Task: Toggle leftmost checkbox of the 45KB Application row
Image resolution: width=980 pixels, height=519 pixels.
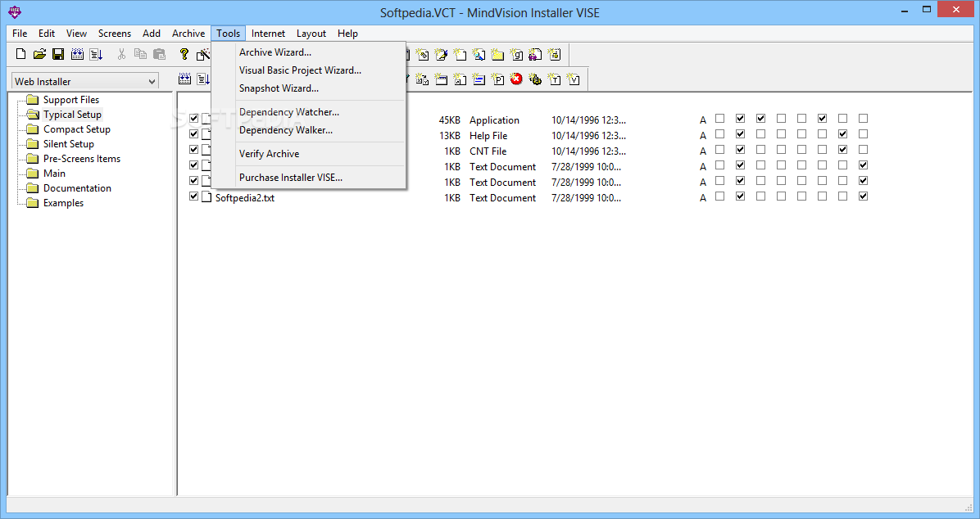Action: (x=193, y=118)
